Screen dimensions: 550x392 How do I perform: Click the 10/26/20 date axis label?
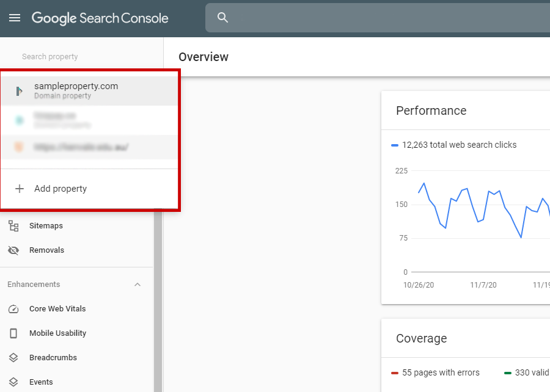click(x=419, y=285)
